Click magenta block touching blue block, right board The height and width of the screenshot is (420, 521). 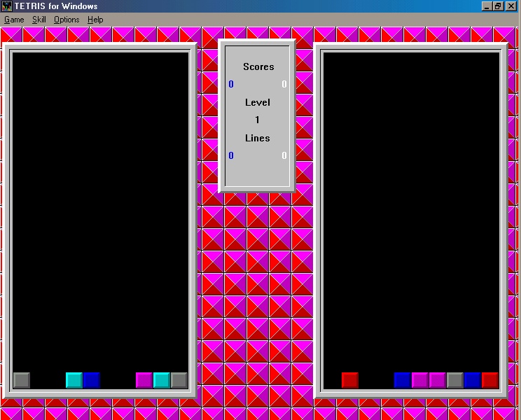[420, 380]
